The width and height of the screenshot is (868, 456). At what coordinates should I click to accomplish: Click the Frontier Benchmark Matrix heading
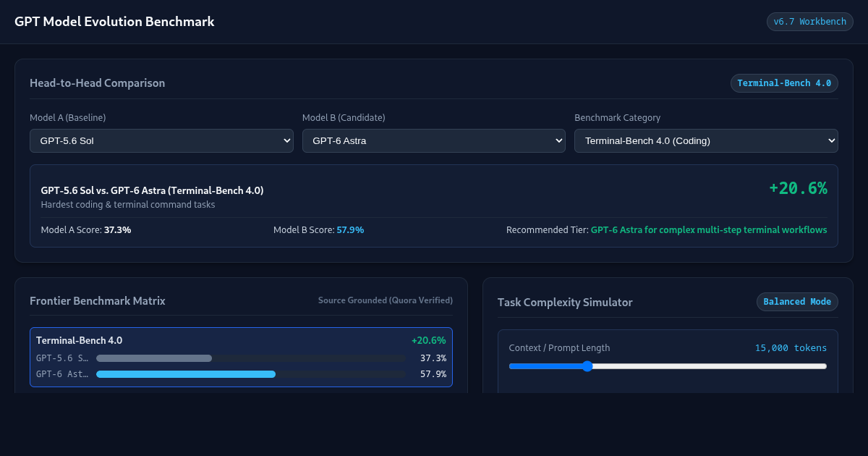[x=98, y=301]
